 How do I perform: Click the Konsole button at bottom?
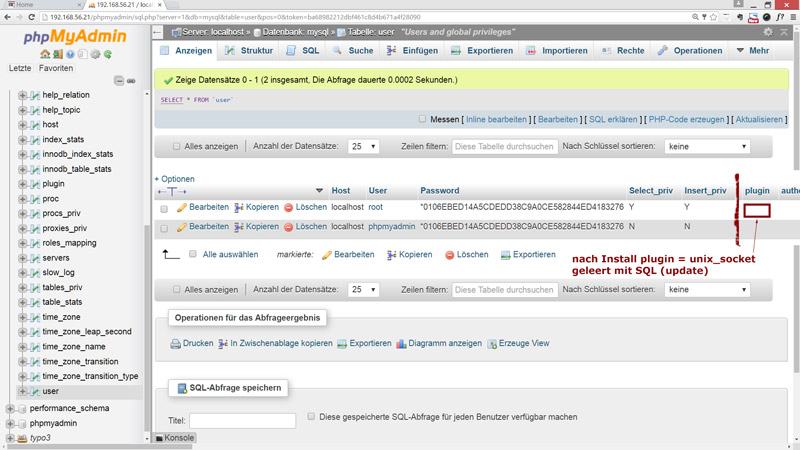(x=175, y=438)
